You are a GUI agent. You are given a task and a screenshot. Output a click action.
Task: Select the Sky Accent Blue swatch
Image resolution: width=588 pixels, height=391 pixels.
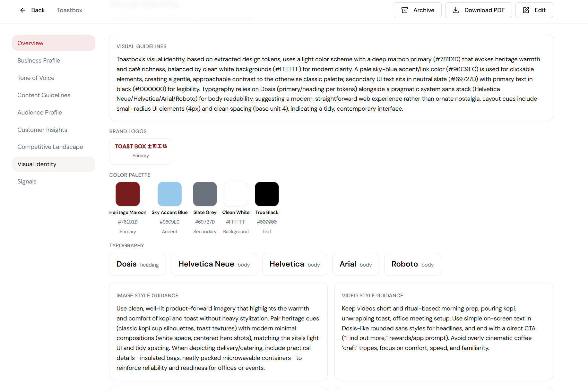169,194
